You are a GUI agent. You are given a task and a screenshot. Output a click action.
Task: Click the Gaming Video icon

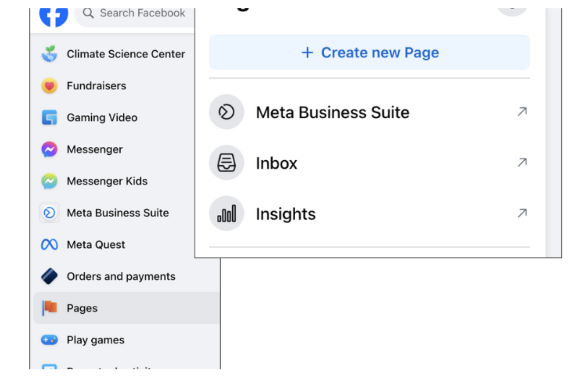coord(49,117)
